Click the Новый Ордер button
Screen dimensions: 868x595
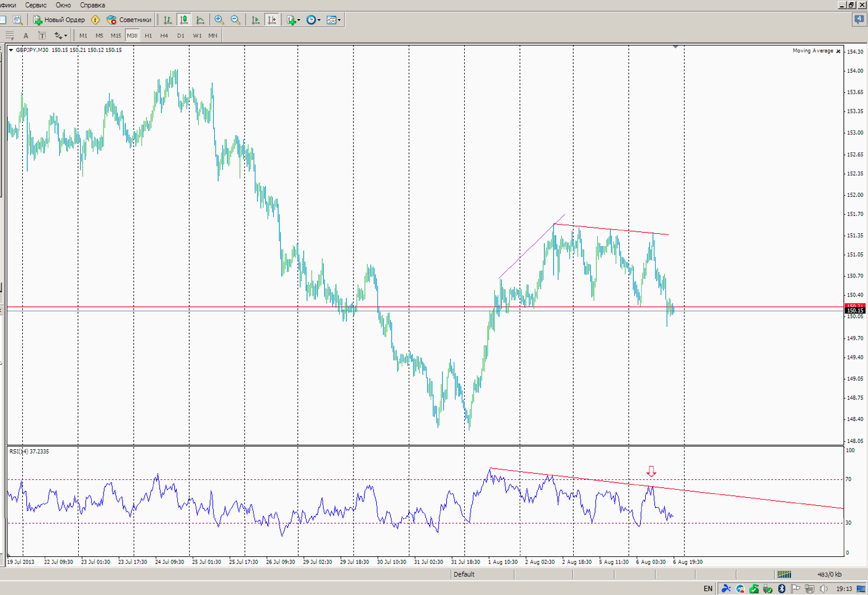point(59,20)
